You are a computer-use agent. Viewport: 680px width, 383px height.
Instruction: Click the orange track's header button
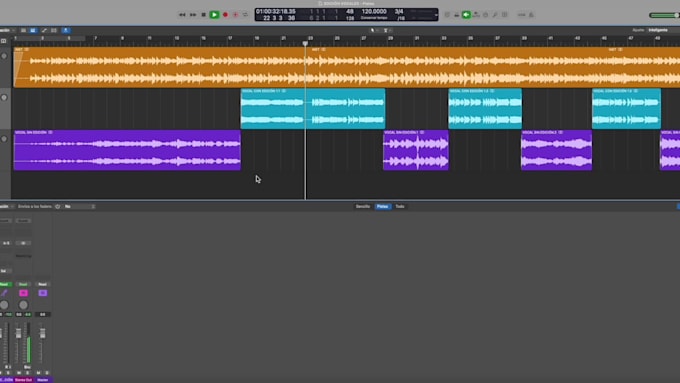tap(4, 56)
